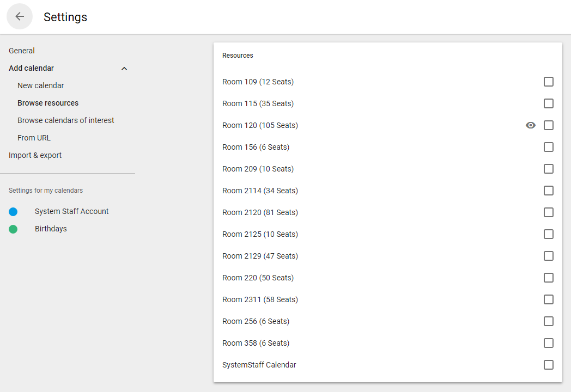Click the Room 358 (6 Seats) label
This screenshot has width=571, height=392.
tap(256, 343)
